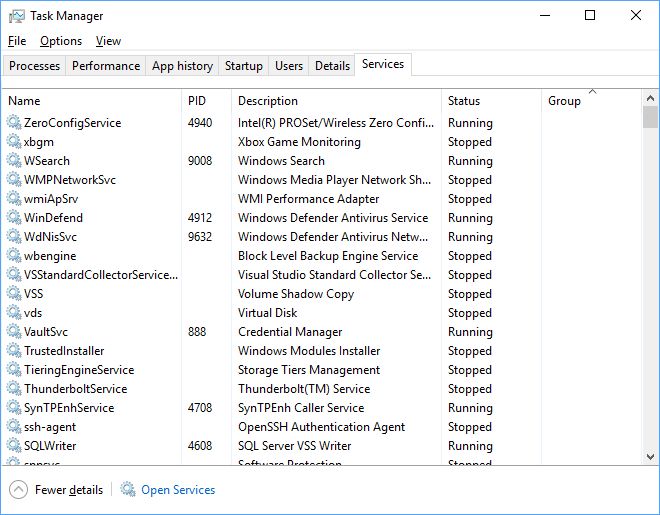
Task: Click the Task Manager title bar icon
Action: (17, 16)
